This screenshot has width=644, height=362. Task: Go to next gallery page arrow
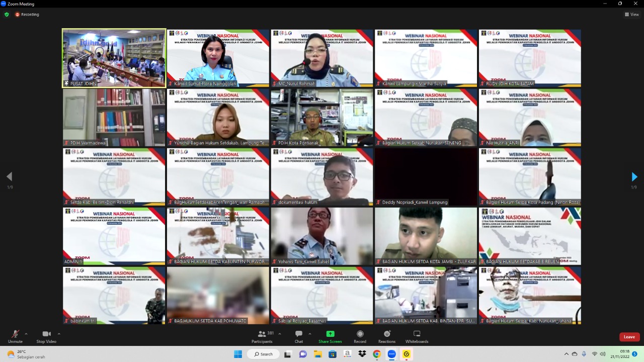(x=634, y=177)
